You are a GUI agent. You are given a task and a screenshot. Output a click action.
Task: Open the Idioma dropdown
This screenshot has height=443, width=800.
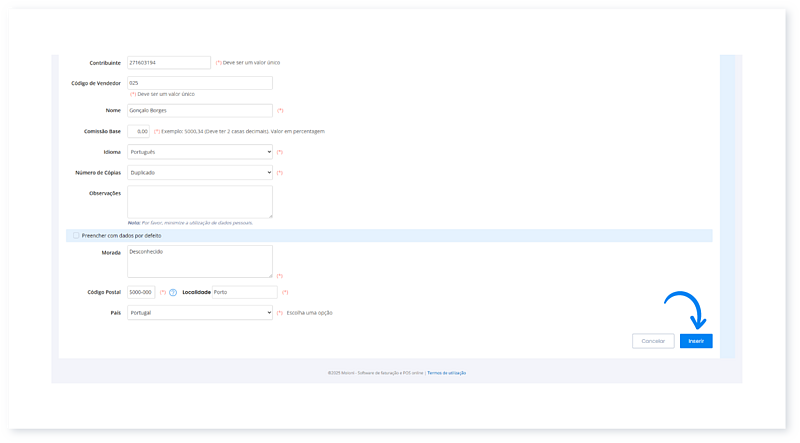(200, 152)
